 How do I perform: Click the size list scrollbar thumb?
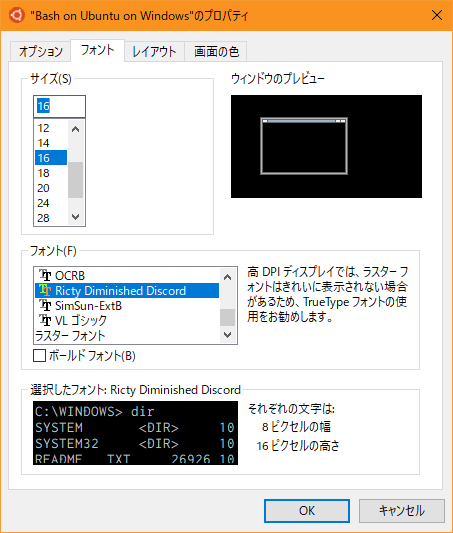75,180
